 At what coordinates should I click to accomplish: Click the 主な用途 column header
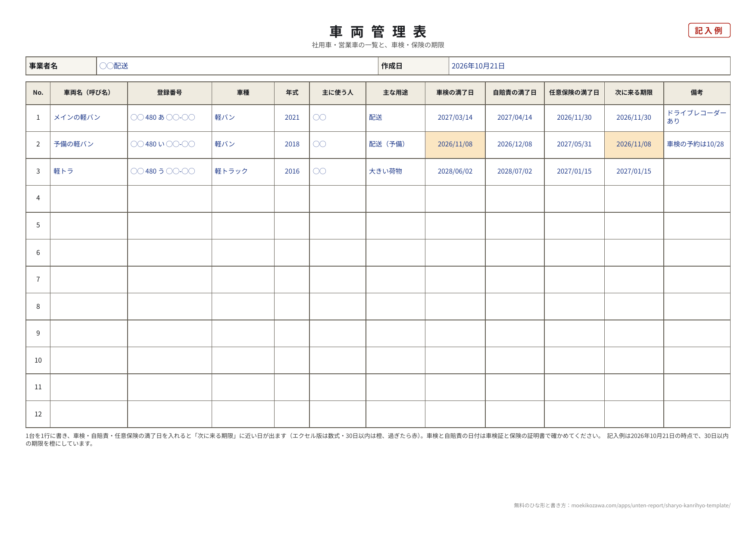click(x=395, y=93)
